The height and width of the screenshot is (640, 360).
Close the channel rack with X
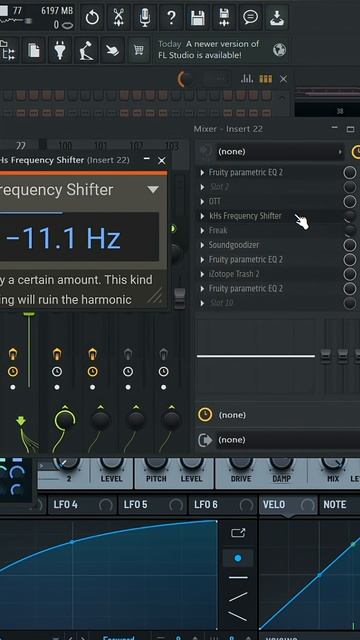[283, 79]
